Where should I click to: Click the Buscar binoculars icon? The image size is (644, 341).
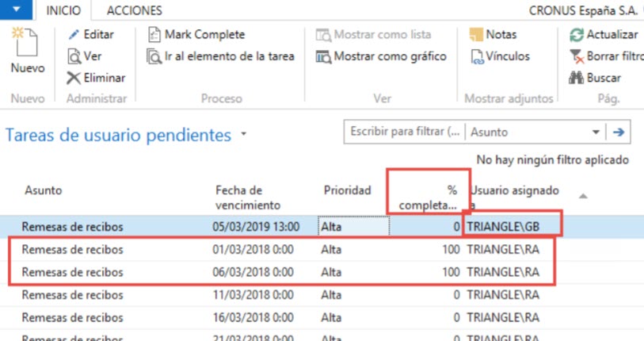pyautogui.click(x=576, y=78)
